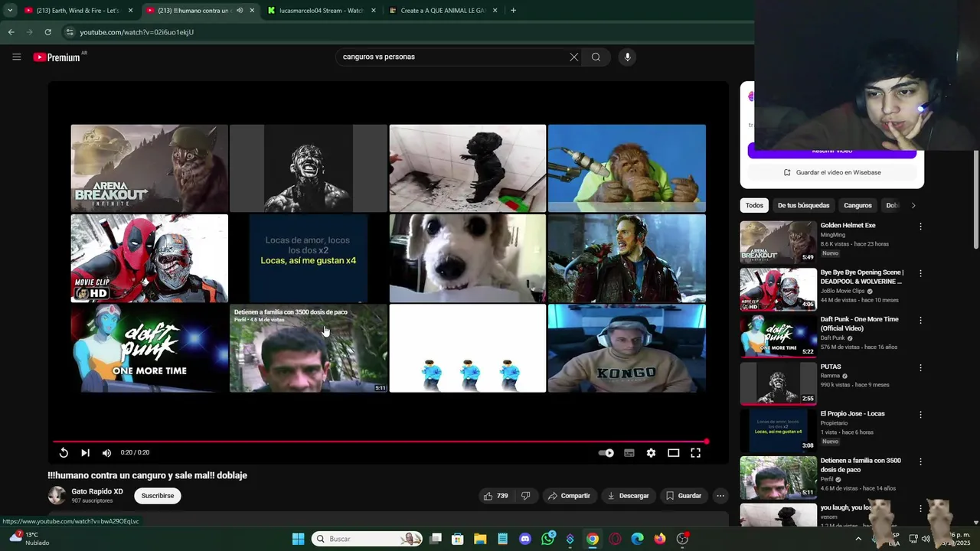Image resolution: width=980 pixels, height=551 pixels.
Task: Enter fullscreen in the video player
Action: coord(695,453)
